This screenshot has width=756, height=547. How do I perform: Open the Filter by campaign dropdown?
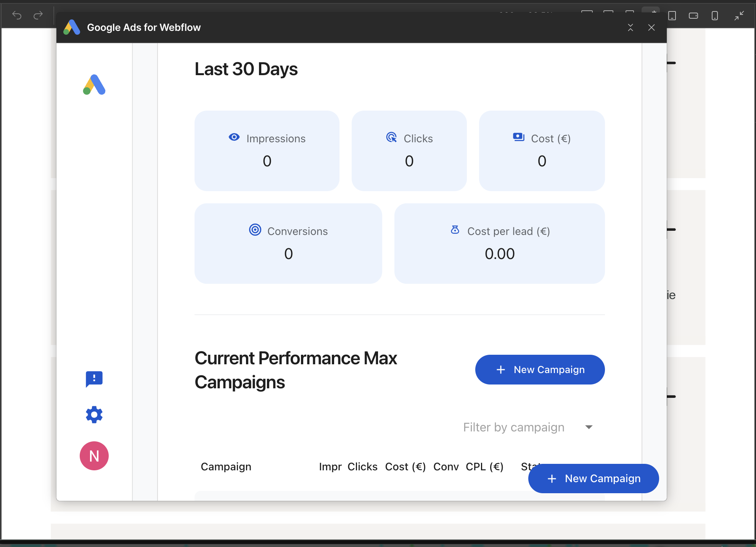pos(528,427)
